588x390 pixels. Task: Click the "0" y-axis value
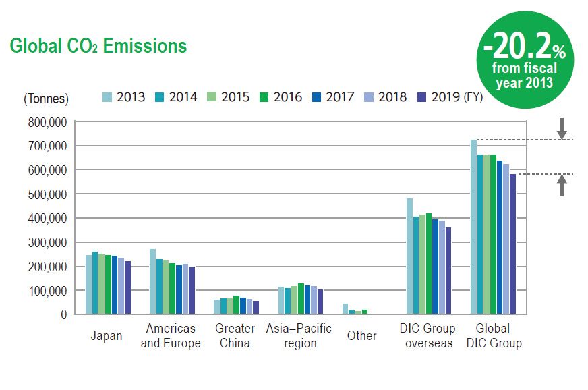point(64,315)
